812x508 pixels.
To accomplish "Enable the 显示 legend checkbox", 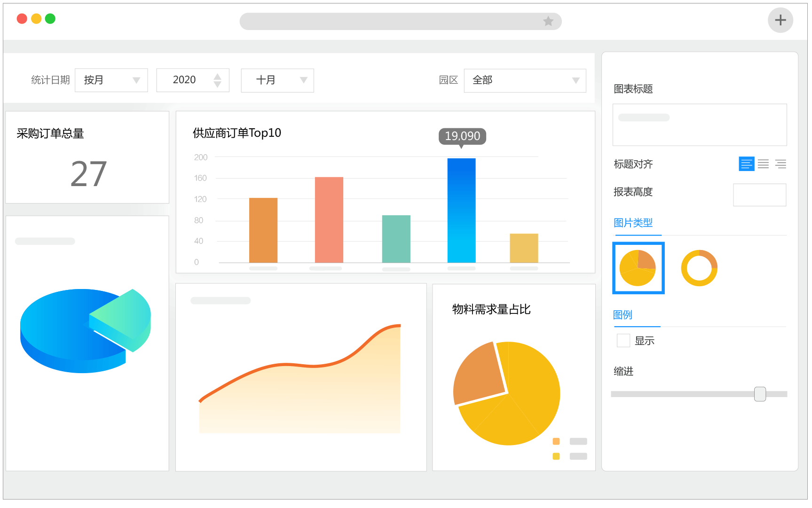I will point(623,340).
